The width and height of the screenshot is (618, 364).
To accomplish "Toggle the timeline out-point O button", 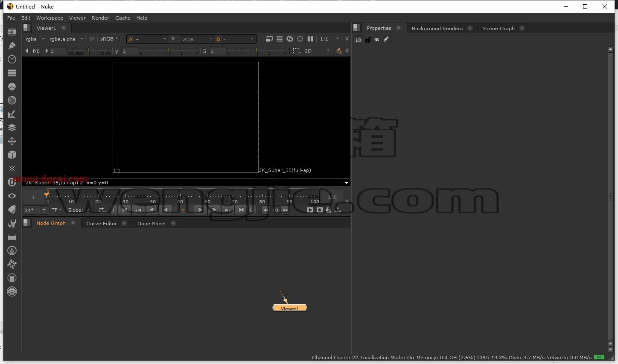I will coord(252,210).
